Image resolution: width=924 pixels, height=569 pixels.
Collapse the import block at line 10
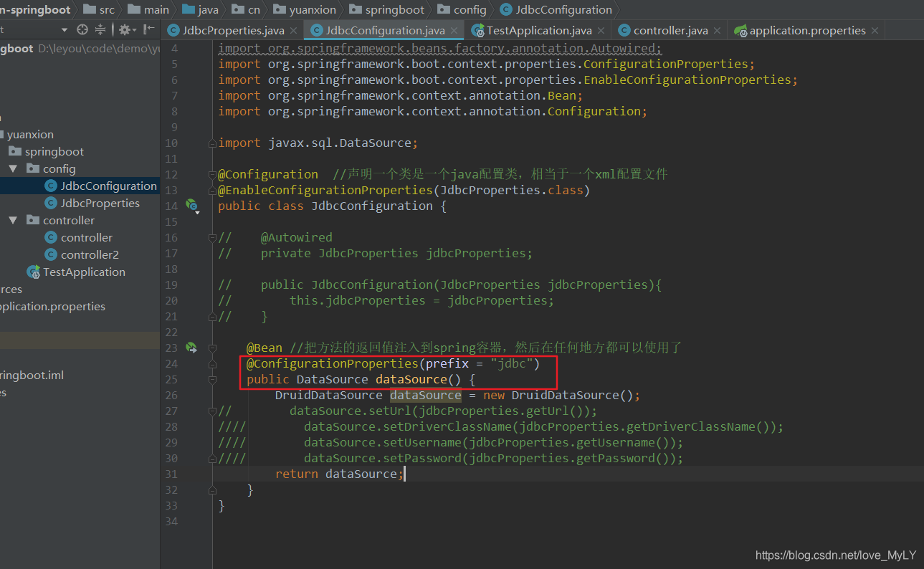pos(212,143)
